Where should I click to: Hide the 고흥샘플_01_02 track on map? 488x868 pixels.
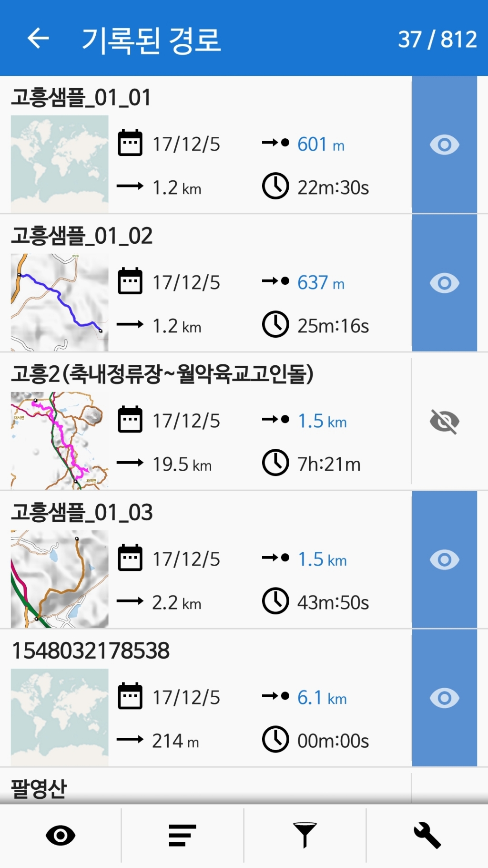click(444, 283)
